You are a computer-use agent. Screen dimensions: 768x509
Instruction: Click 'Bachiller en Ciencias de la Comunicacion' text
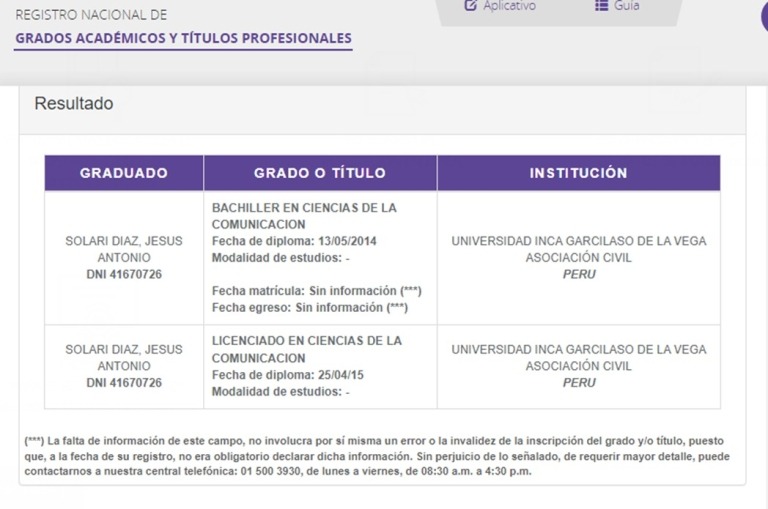(x=304, y=216)
